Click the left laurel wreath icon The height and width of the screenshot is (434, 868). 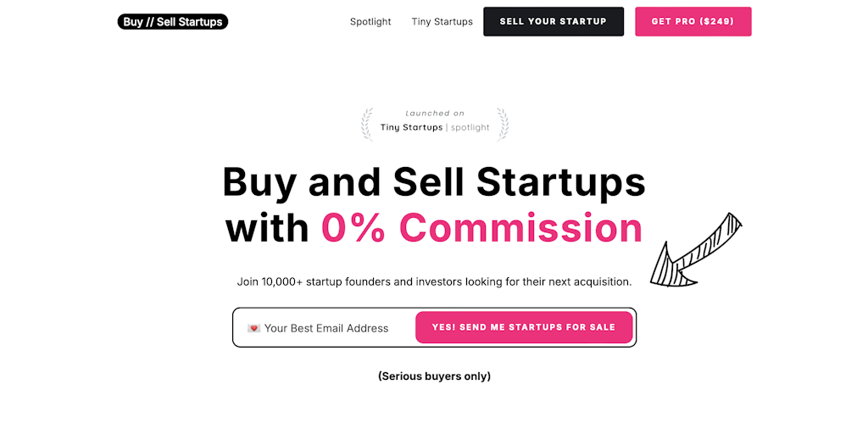coord(367,124)
